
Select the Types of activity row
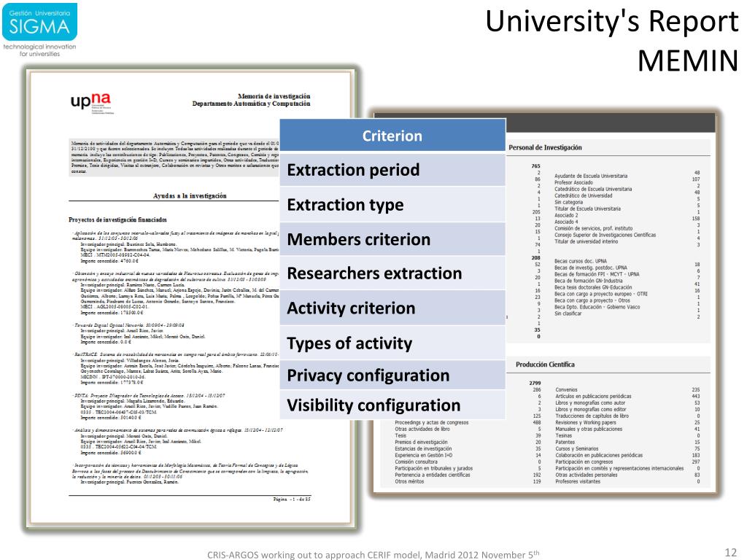(392, 343)
